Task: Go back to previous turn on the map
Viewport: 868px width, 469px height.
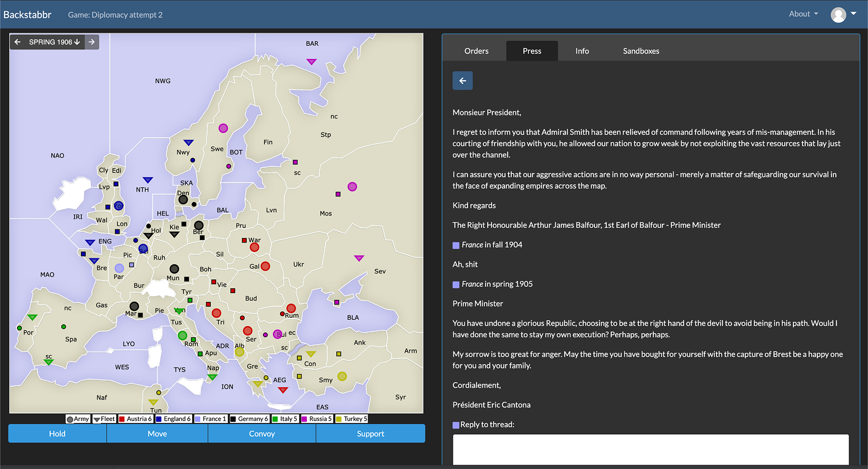Action: 17,42
